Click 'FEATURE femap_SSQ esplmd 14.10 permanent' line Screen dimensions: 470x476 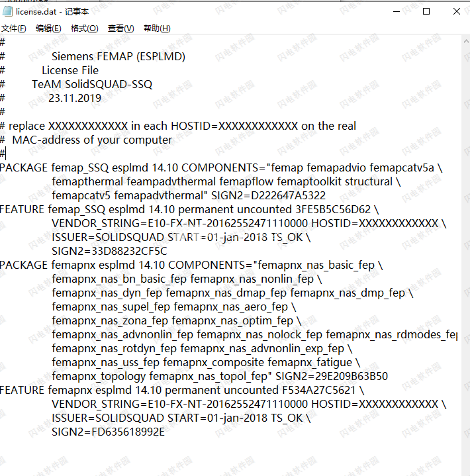click(189, 209)
